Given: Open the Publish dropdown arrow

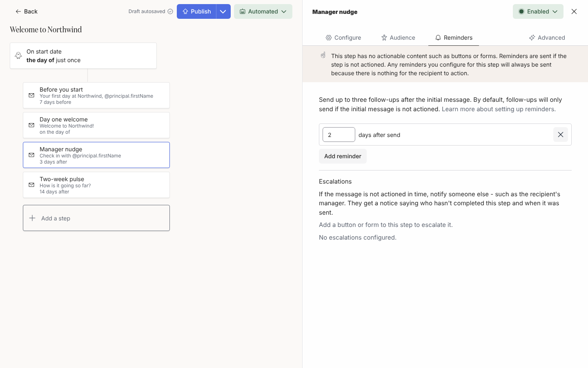Looking at the screenshot, I should pos(223,11).
